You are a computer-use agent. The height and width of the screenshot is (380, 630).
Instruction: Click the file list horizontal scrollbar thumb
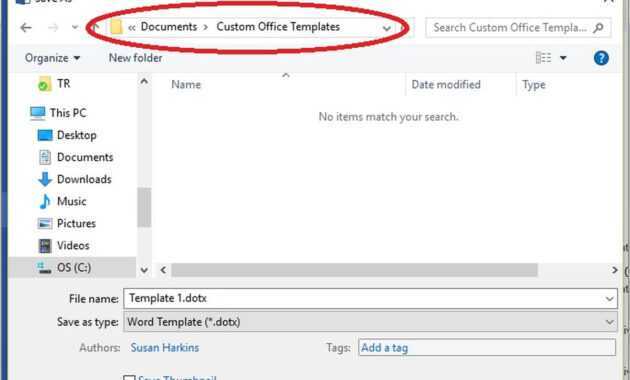coord(354,270)
